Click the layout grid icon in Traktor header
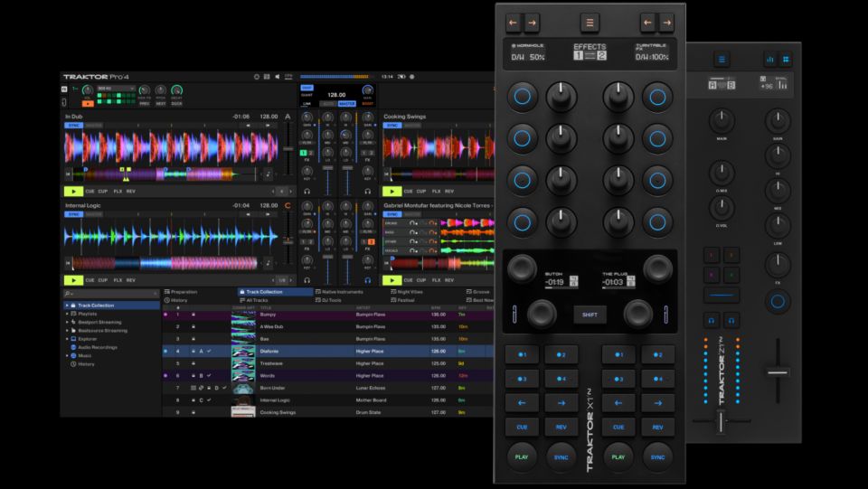Viewport: 868px width, 489px height. coord(267,77)
